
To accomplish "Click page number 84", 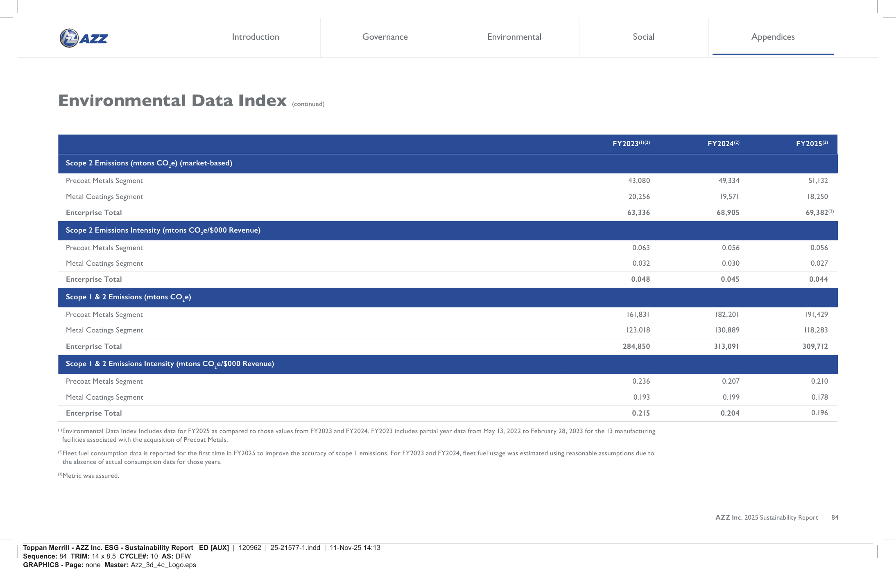I will click(835, 518).
